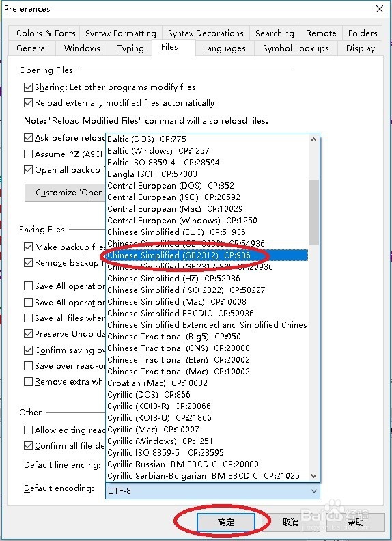
Task: Select Baltic ISO 8859-4 CP:28594
Action: 207,162
